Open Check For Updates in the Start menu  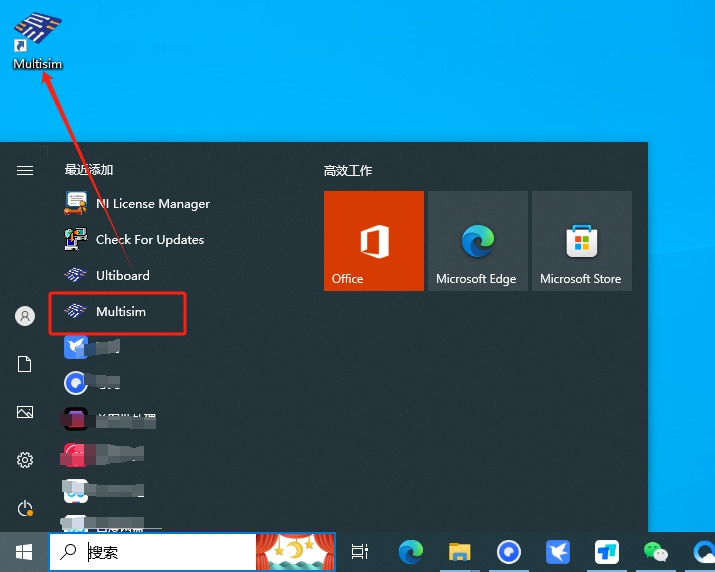pos(149,240)
